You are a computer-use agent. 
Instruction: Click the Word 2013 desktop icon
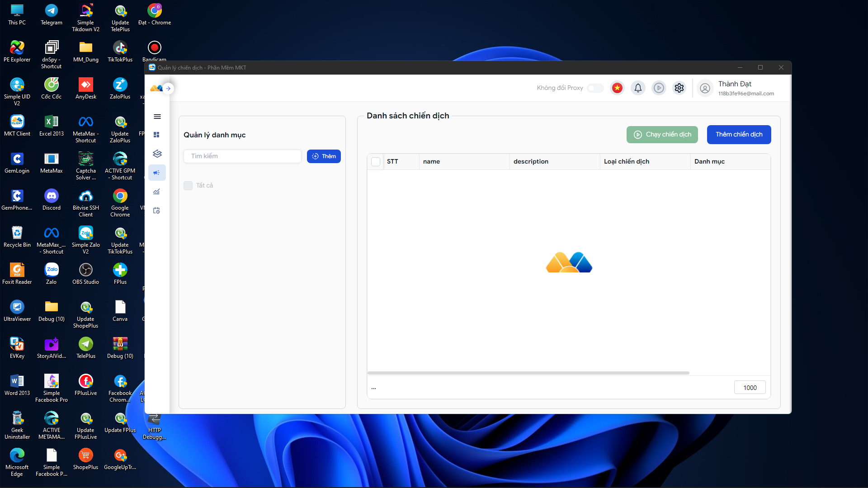point(17,385)
